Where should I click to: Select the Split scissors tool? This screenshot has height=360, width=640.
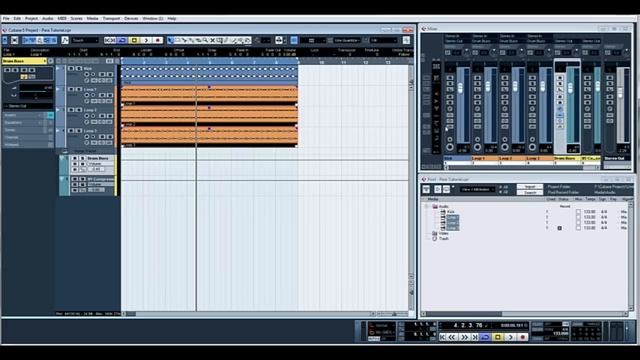click(184, 40)
